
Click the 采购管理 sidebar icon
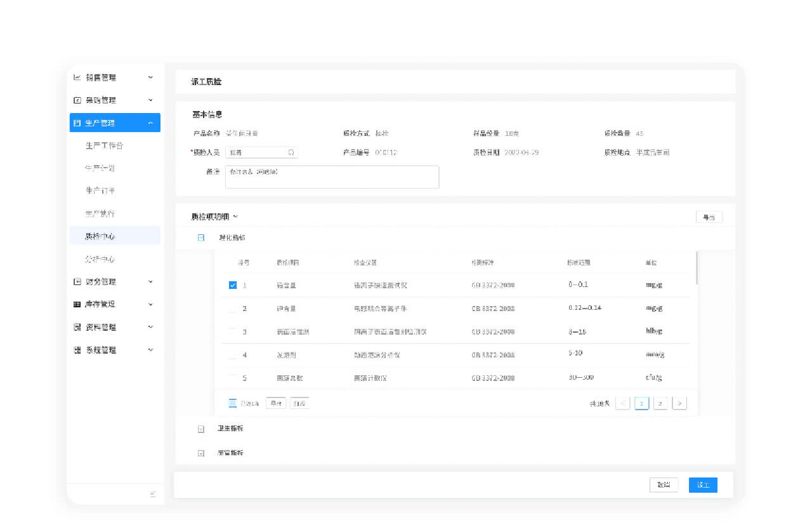77,100
